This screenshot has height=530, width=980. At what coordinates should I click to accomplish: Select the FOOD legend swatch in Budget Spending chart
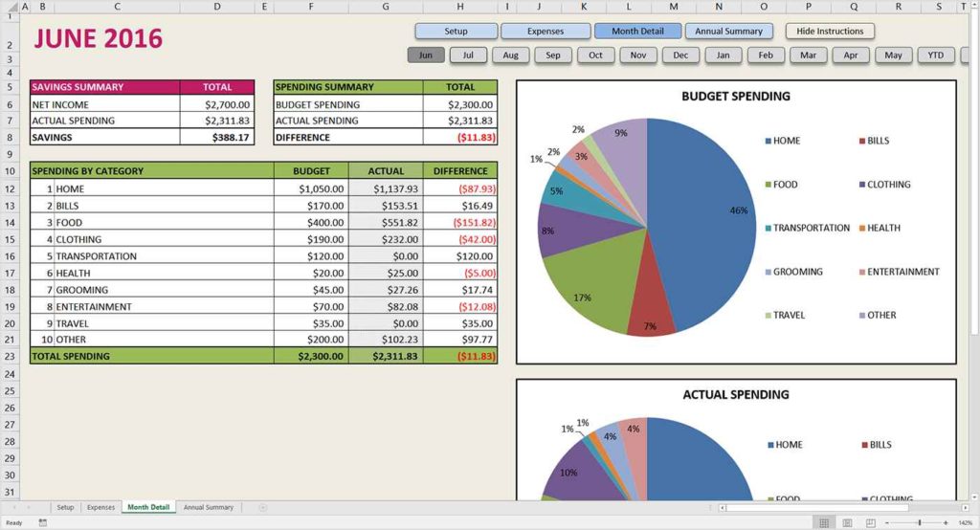[768, 185]
